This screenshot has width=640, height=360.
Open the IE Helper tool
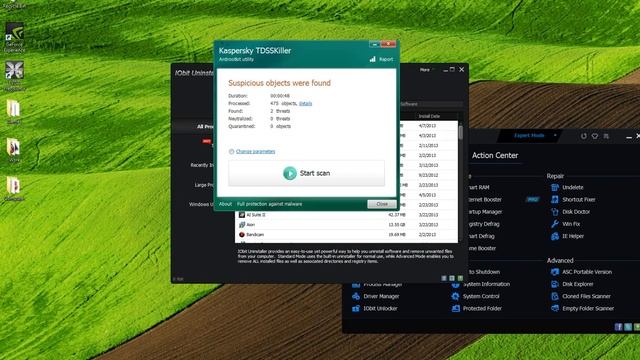[x=567, y=236]
